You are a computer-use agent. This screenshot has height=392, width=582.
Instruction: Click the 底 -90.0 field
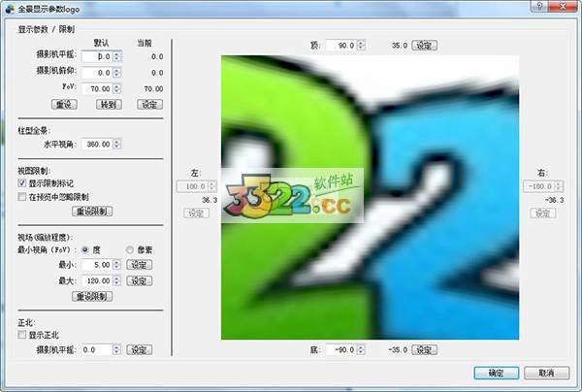341,349
